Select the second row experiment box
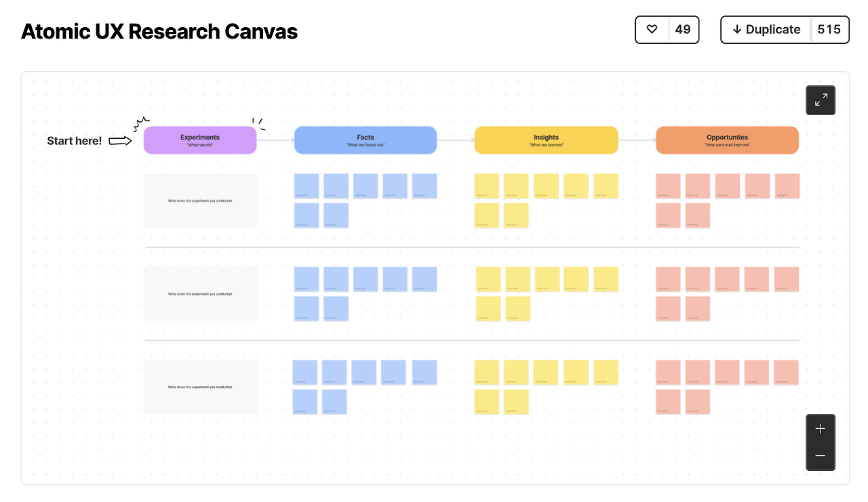The height and width of the screenshot is (502, 868). click(200, 293)
